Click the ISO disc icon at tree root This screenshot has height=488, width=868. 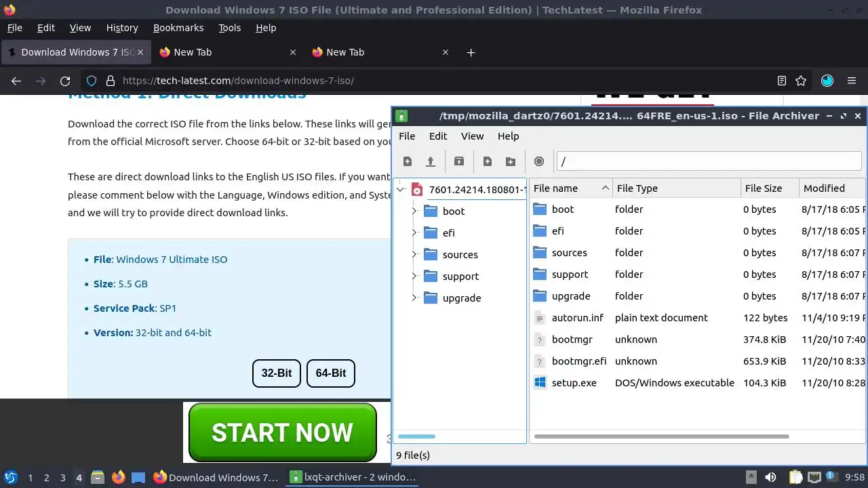tap(417, 190)
